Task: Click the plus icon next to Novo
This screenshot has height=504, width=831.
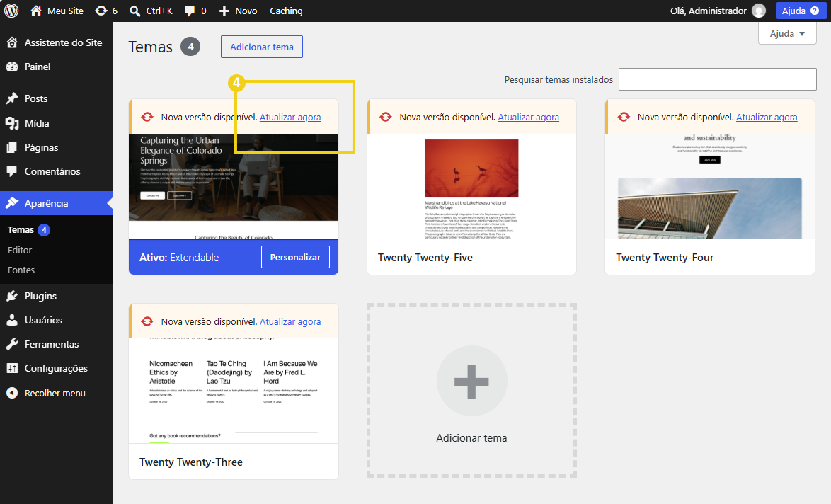Action: (224, 11)
